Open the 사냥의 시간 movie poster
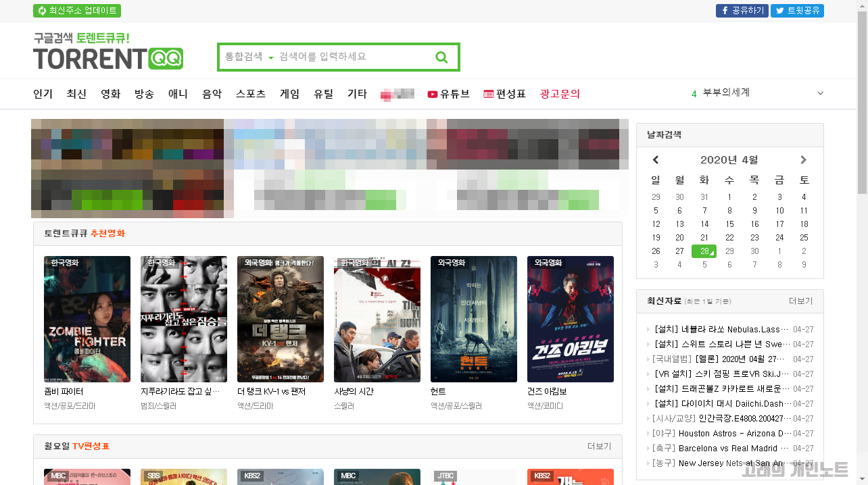The height and width of the screenshot is (485, 868). click(377, 319)
